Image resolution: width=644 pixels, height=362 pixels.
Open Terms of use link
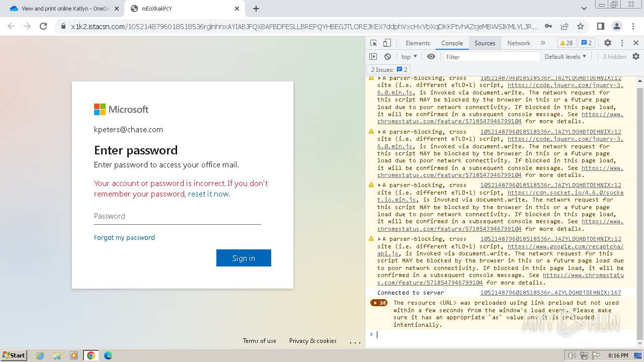tap(260, 341)
